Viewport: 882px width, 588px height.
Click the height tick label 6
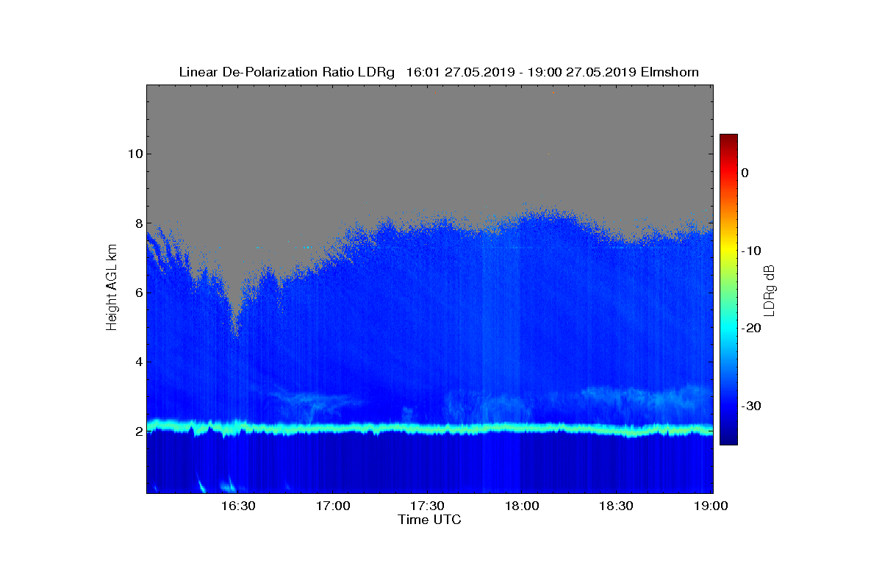[x=138, y=293]
